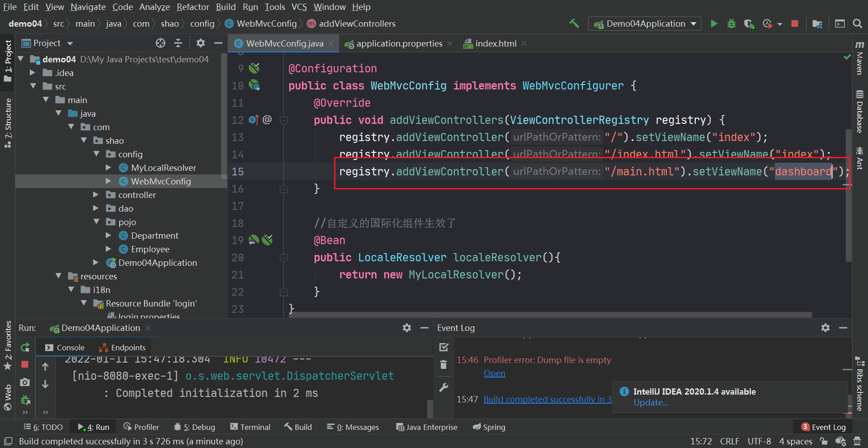868x448 pixels.
Task: Click the Build Project hammer icon
Action: (x=574, y=24)
